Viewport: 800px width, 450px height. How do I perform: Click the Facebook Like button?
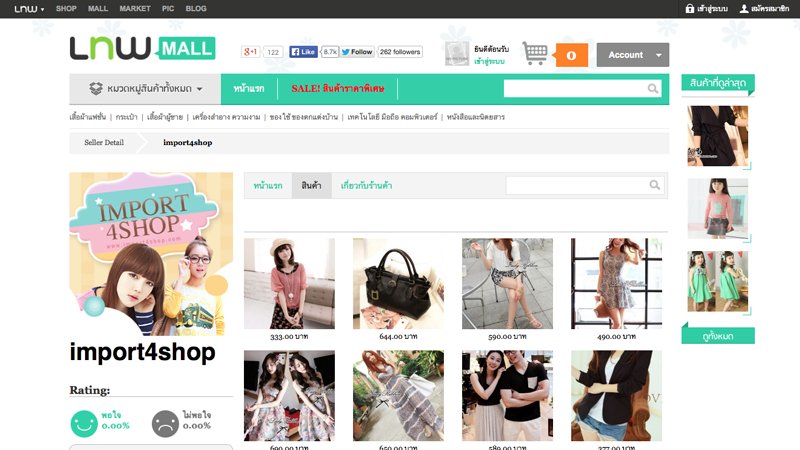(x=304, y=52)
